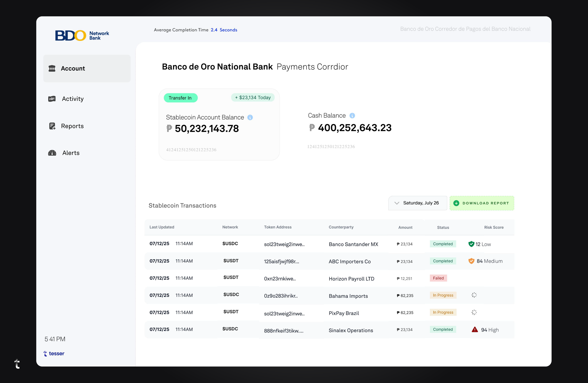Click the 12 Low risk score
Viewport: 588px width, 383px height.
pyautogui.click(x=483, y=244)
